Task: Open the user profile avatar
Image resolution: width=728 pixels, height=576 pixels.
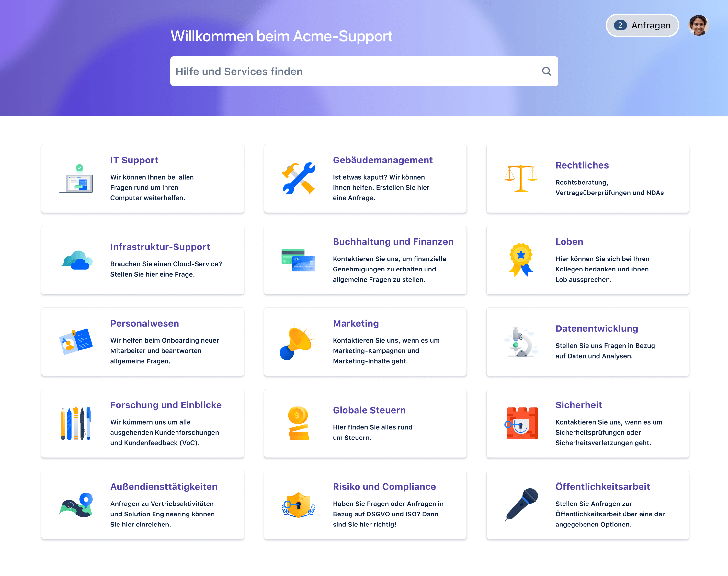Action: [x=698, y=25]
